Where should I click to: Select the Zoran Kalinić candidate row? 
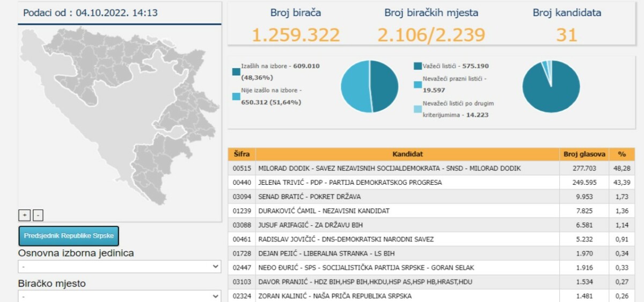tap(431, 296)
